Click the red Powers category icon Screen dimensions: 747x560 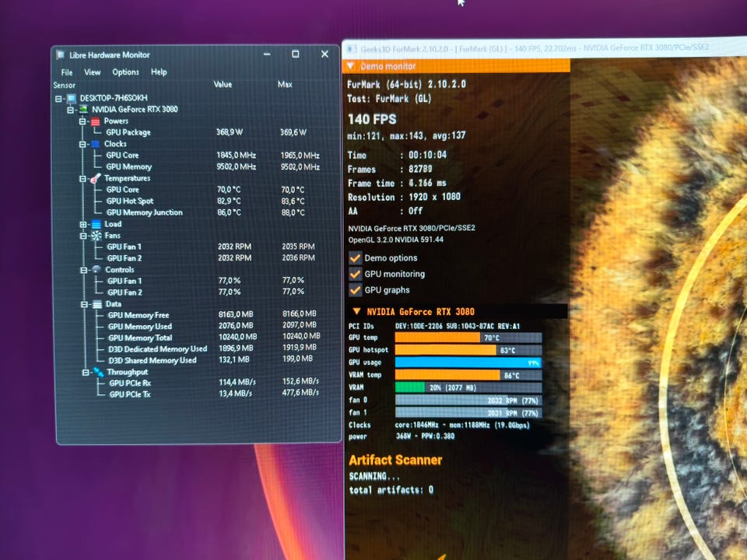tap(95, 121)
